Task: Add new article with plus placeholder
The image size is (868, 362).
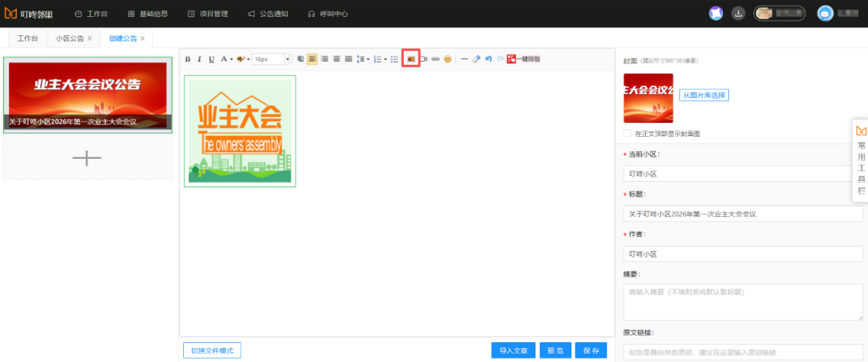Action: point(87,157)
